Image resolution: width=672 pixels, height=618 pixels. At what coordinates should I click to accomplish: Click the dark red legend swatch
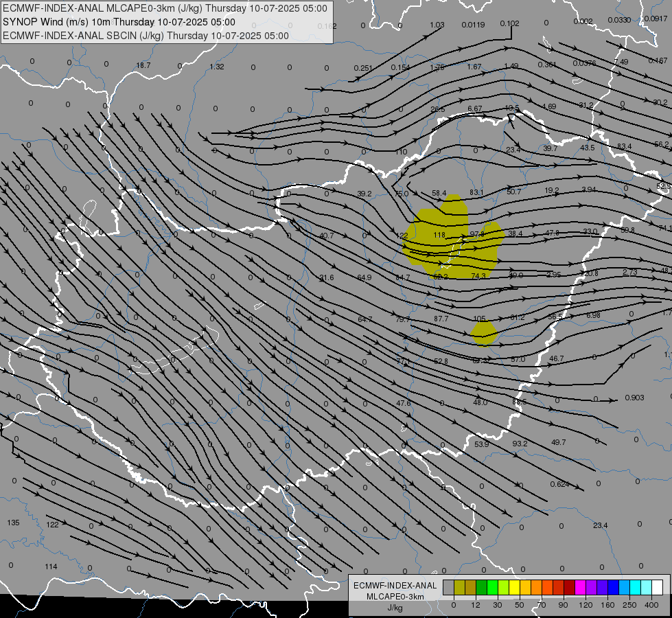pos(569,587)
